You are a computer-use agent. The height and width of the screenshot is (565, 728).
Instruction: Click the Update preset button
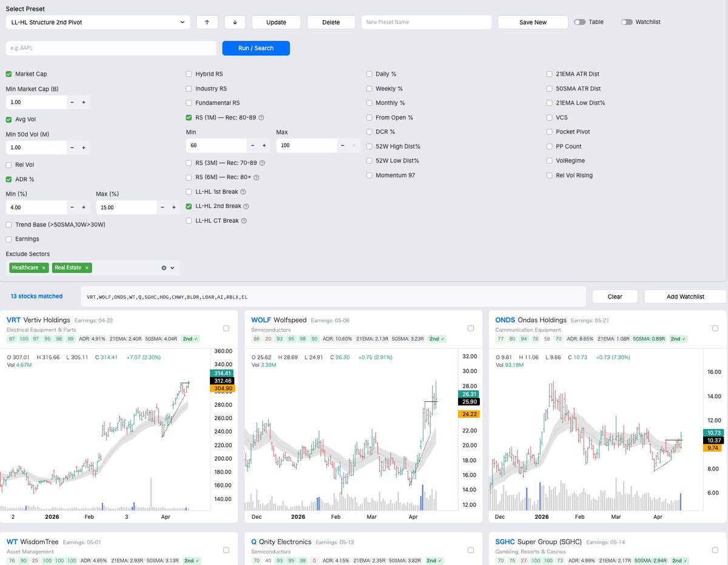tap(276, 22)
